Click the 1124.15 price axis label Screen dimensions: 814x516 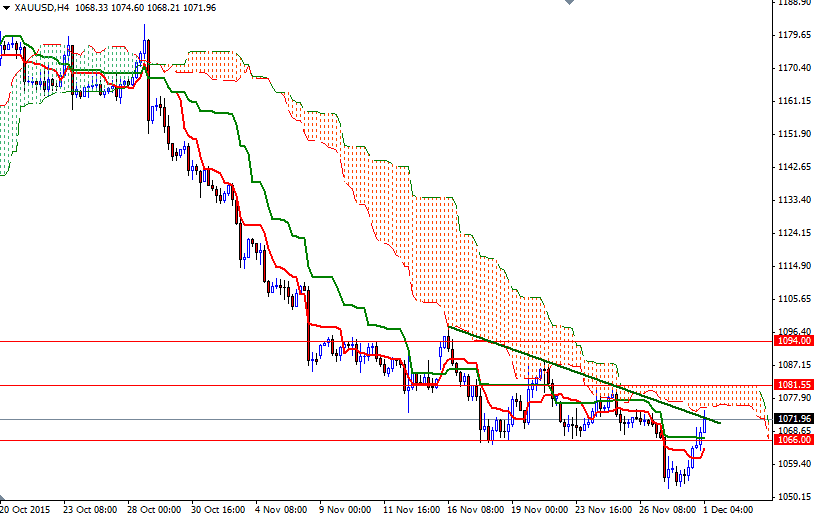pos(794,233)
